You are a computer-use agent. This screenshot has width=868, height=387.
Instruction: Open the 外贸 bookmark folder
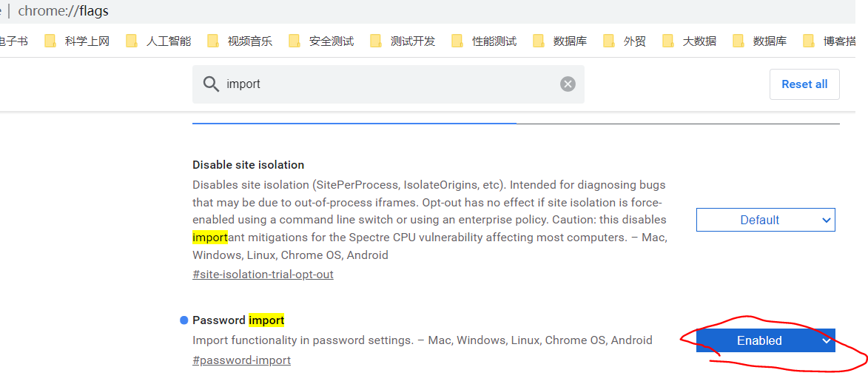[625, 41]
